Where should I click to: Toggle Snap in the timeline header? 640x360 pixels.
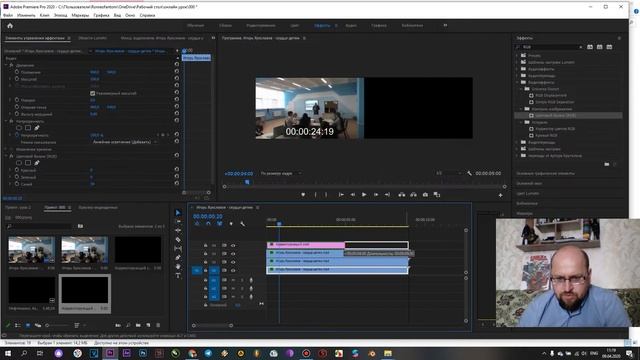click(x=208, y=224)
